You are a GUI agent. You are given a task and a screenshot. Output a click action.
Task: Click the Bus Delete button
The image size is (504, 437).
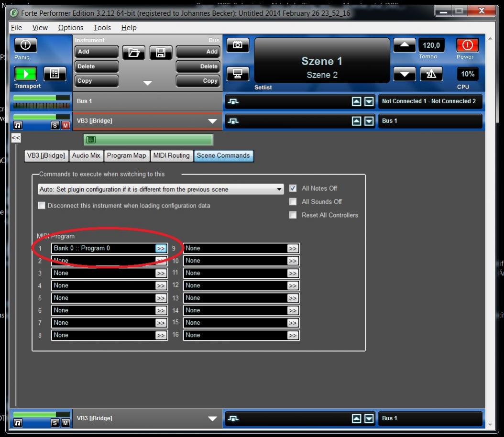198,66
